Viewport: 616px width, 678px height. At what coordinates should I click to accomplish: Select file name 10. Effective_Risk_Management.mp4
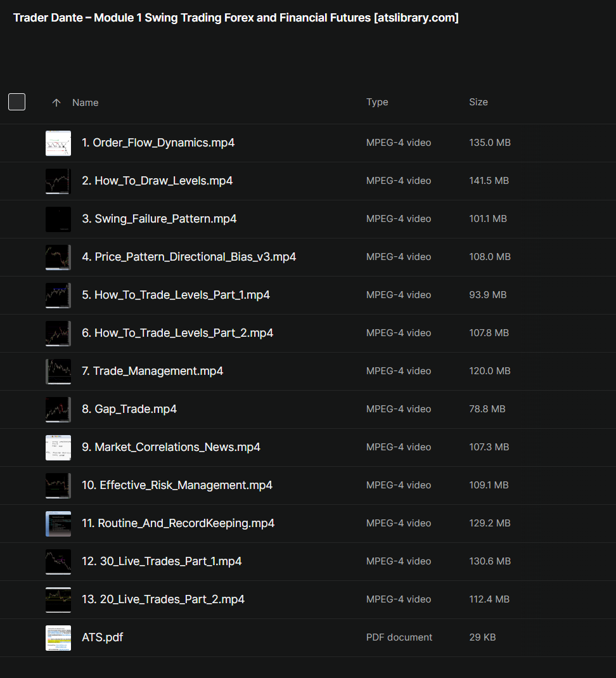coord(177,485)
